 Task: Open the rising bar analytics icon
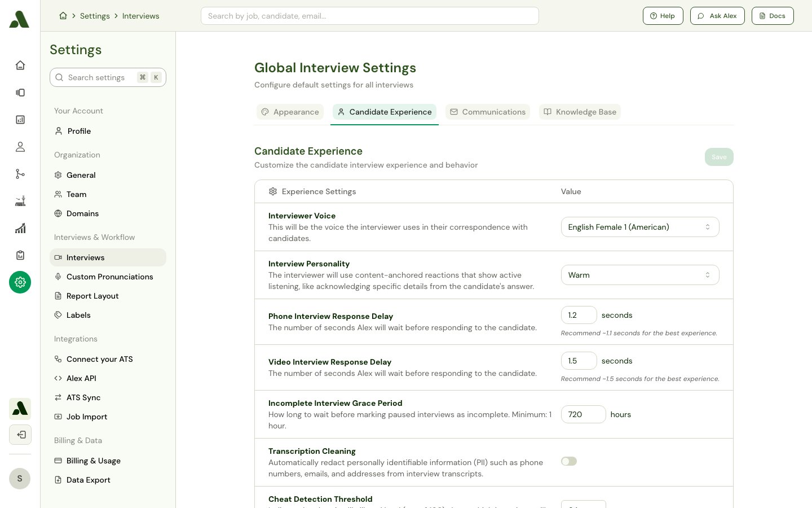(x=20, y=228)
